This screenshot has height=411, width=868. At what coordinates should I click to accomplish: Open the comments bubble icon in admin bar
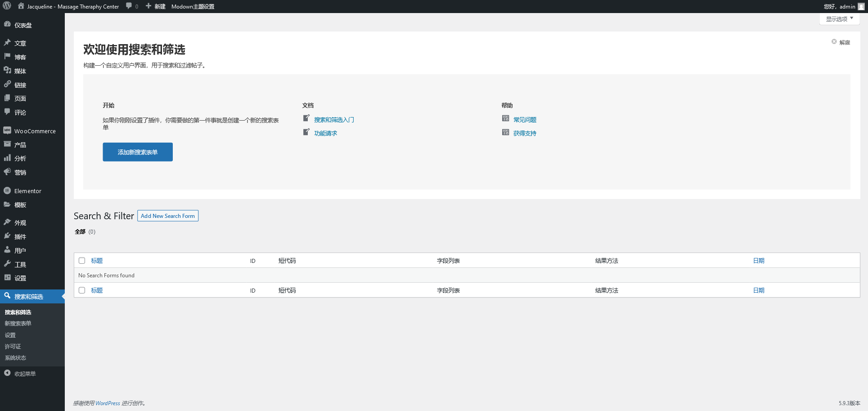[129, 6]
